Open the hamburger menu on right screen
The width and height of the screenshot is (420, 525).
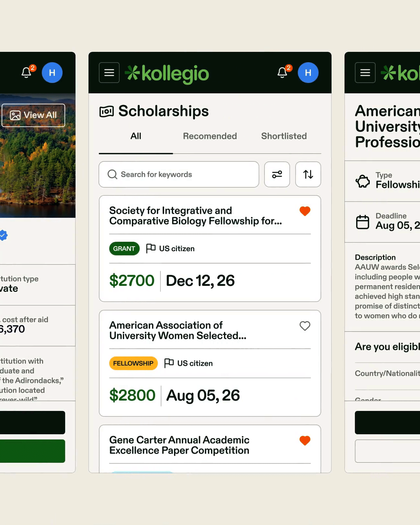(365, 73)
